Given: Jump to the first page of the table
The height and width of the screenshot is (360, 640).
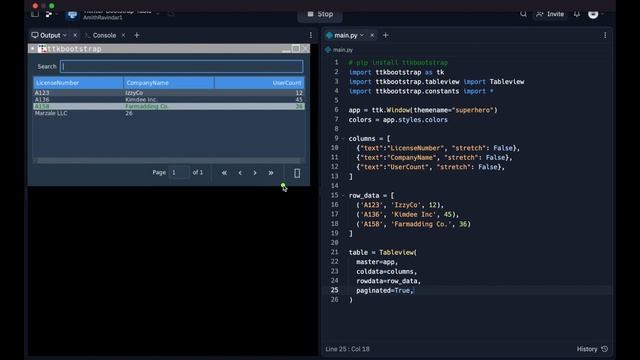Looking at the screenshot, I should 224,173.
